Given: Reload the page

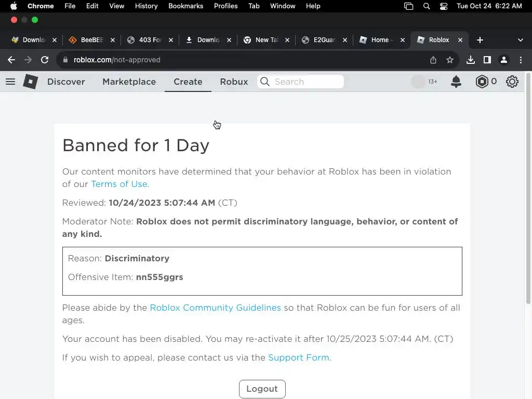Looking at the screenshot, I should click(x=45, y=60).
